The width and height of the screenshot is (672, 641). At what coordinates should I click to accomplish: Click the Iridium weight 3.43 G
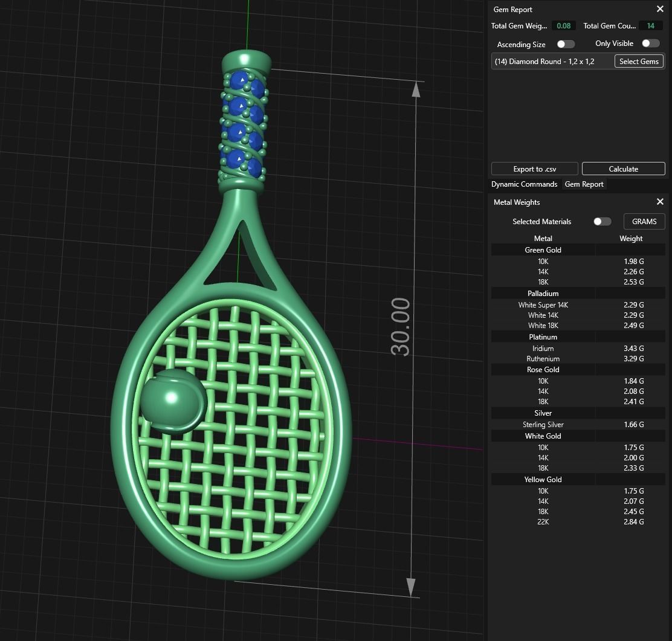(633, 349)
